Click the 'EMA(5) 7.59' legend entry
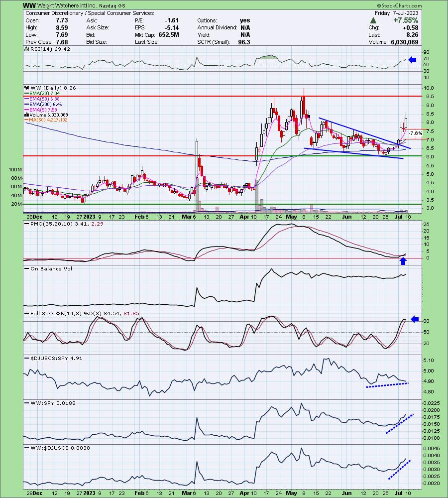Image resolution: width=448 pixels, height=498 pixels. (43, 110)
